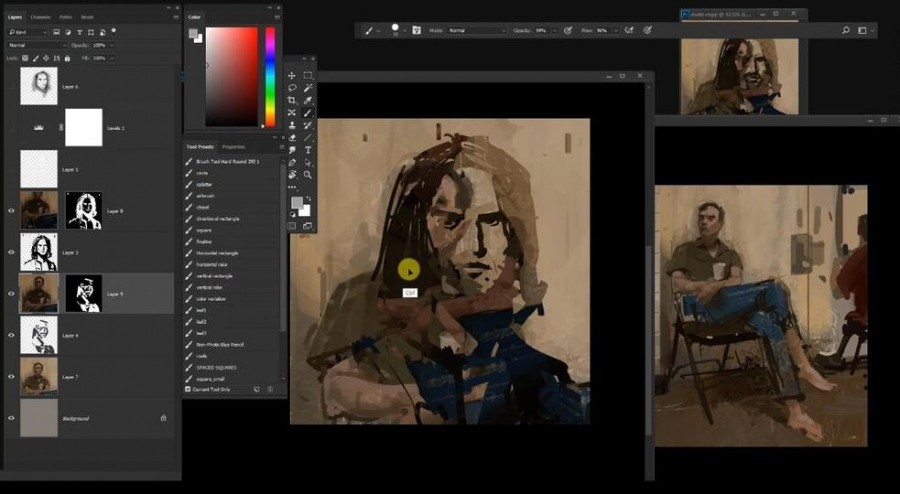Select the Clone Stamp tool
Image resolution: width=900 pixels, height=494 pixels.
[292, 125]
